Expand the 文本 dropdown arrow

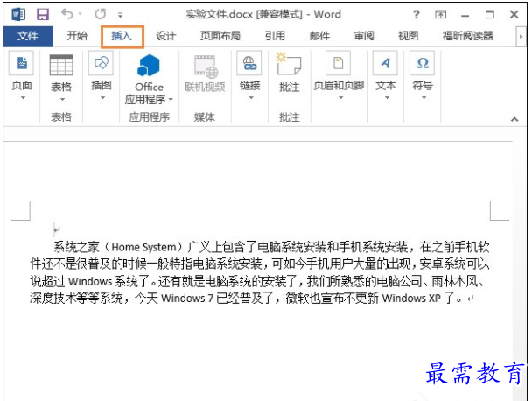coord(387,98)
